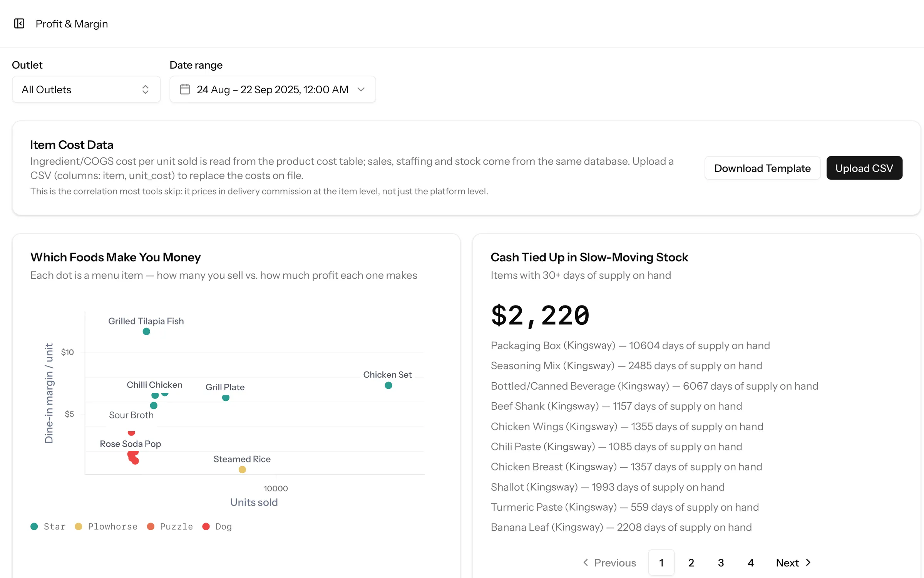The width and height of the screenshot is (924, 578).
Task: Toggle the Star legend item
Action: pyautogui.click(x=48, y=526)
